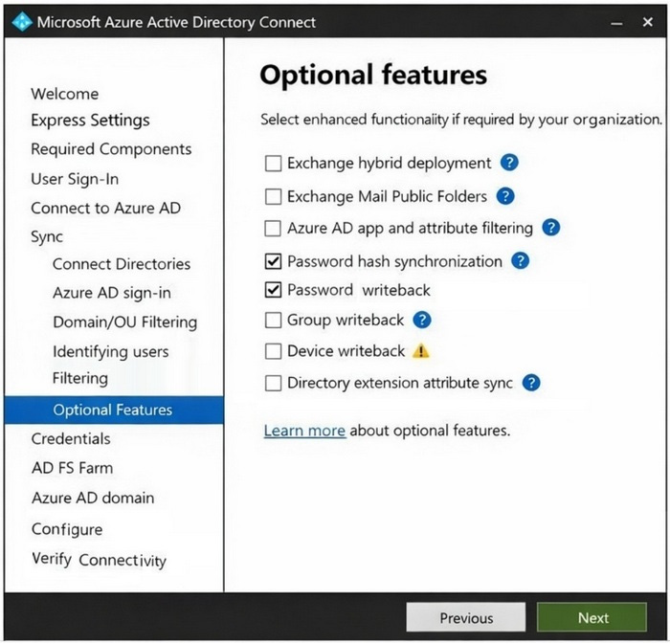Close the Azure AD Connect window
This screenshot has width=670, height=644.
(648, 22)
